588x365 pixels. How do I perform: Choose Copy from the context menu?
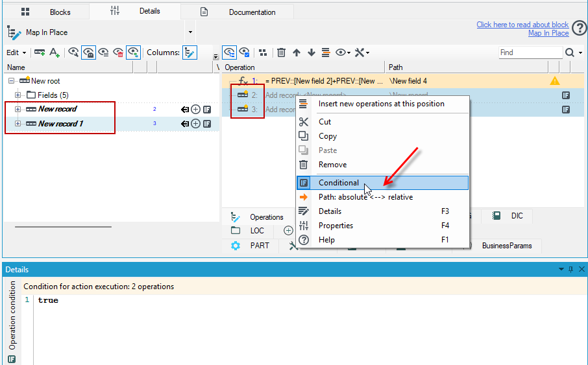382,136
